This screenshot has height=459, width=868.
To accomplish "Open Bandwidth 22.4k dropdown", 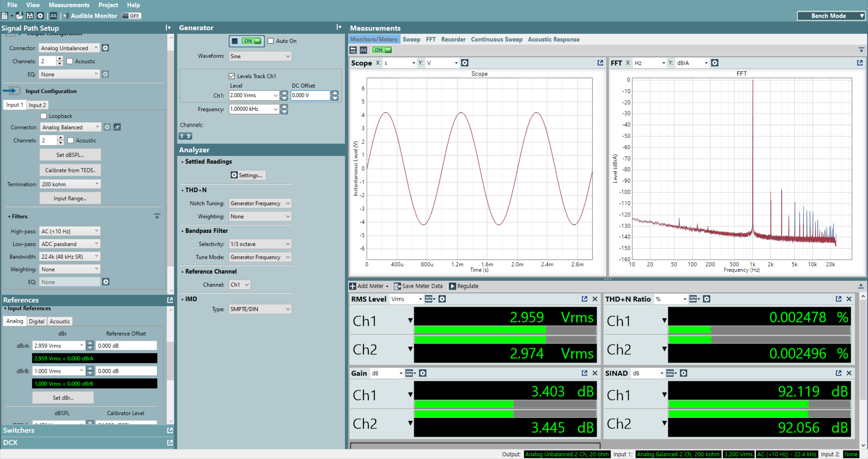I will coord(70,256).
